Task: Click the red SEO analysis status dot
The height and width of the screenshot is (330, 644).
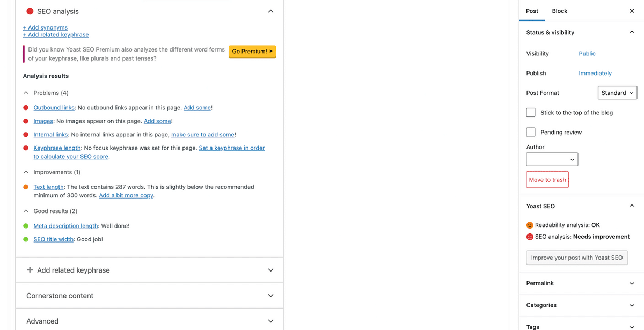Action: click(30, 11)
